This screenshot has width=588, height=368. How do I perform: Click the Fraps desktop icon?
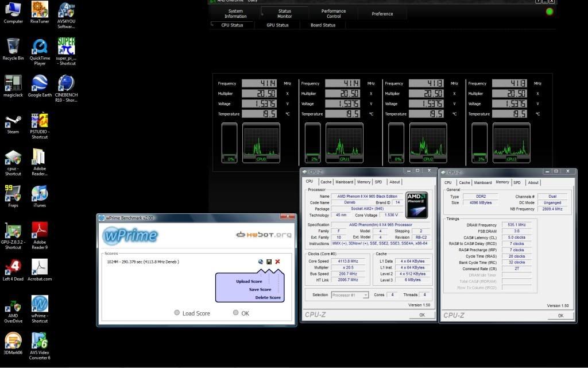click(x=13, y=197)
